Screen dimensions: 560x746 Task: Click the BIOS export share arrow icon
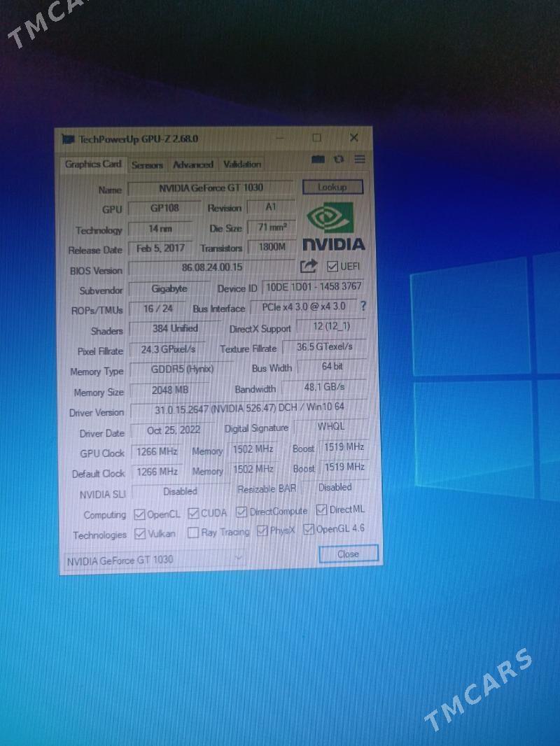[308, 266]
